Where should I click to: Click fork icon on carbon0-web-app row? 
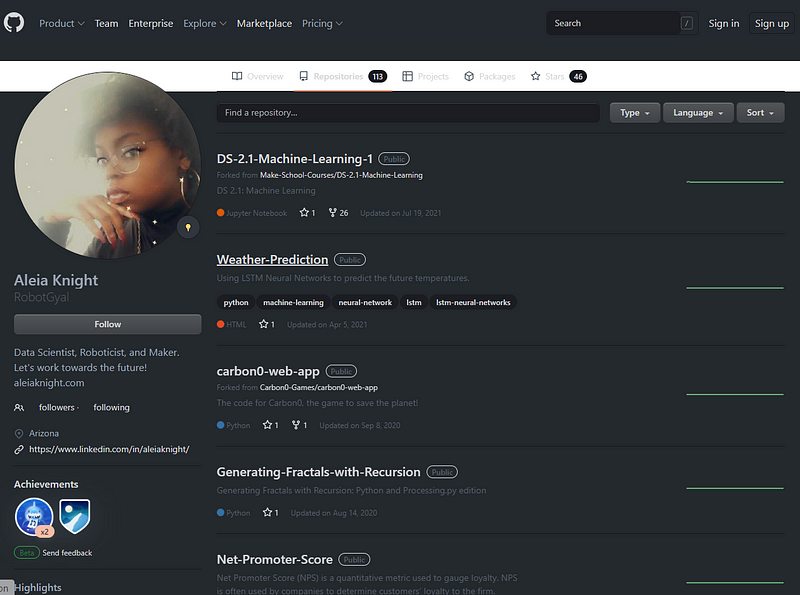pos(296,425)
